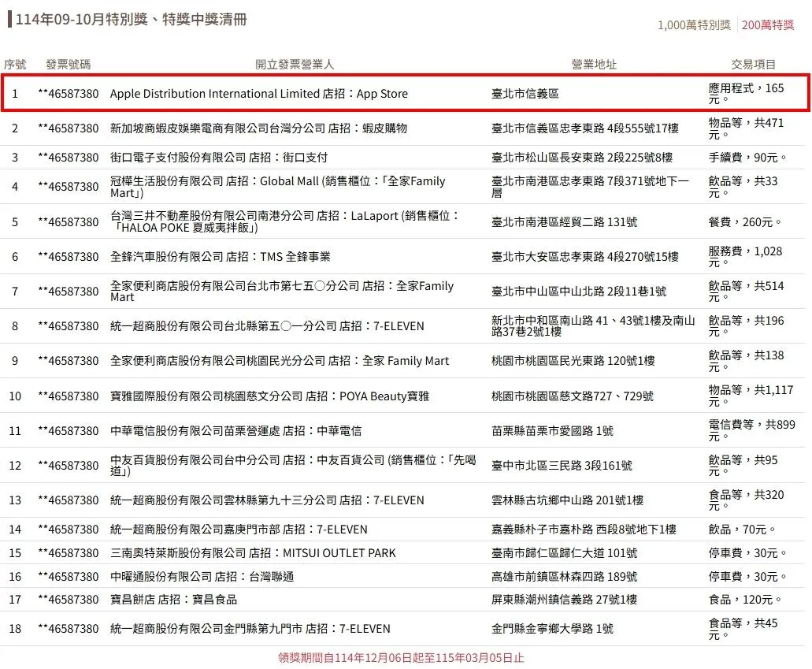Click the 臺北市信義區 address in row 1
The height and width of the screenshot is (669, 812).
[525, 94]
